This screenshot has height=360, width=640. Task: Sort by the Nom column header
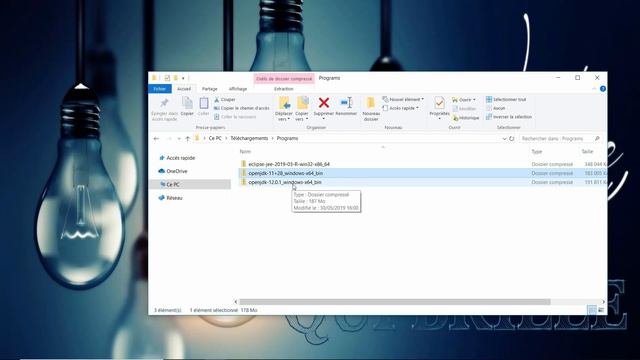click(245, 151)
